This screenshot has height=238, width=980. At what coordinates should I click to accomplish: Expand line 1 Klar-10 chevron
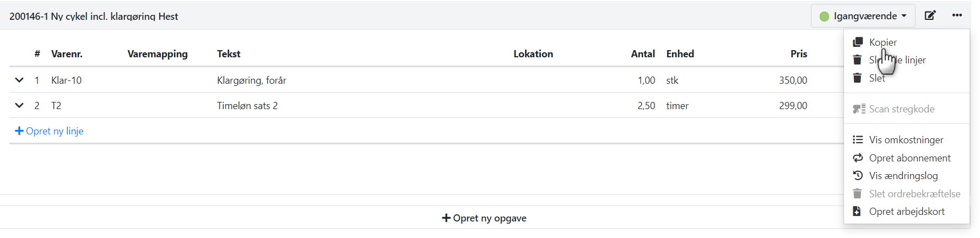pos(19,80)
